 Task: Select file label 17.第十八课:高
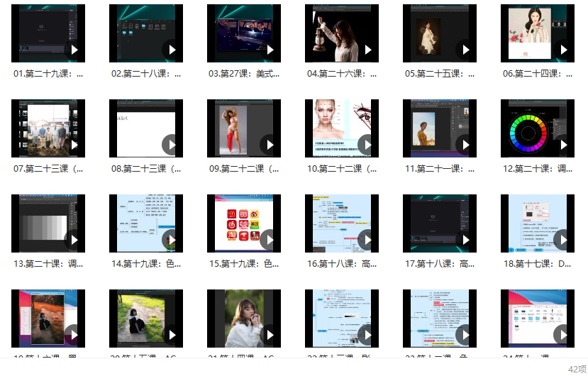[x=440, y=264]
